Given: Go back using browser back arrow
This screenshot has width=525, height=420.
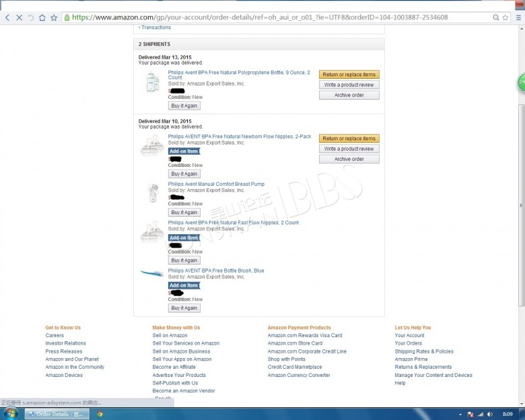Looking at the screenshot, I should point(7,17).
